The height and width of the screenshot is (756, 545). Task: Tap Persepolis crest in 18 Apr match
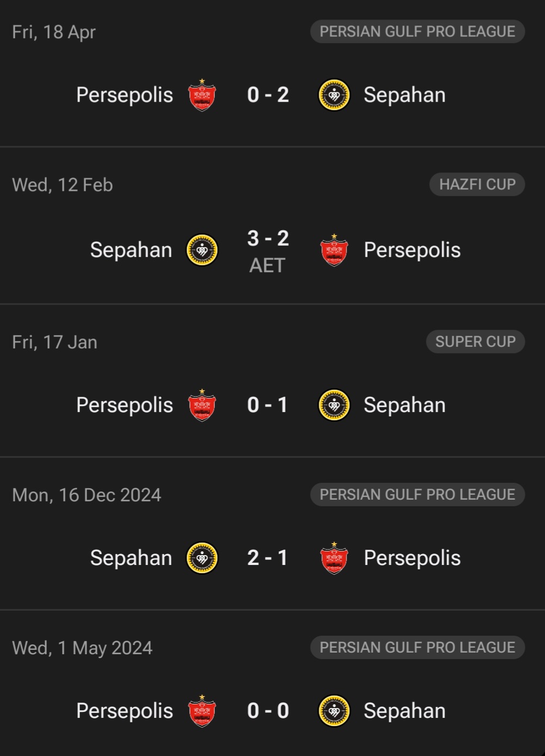click(x=202, y=95)
